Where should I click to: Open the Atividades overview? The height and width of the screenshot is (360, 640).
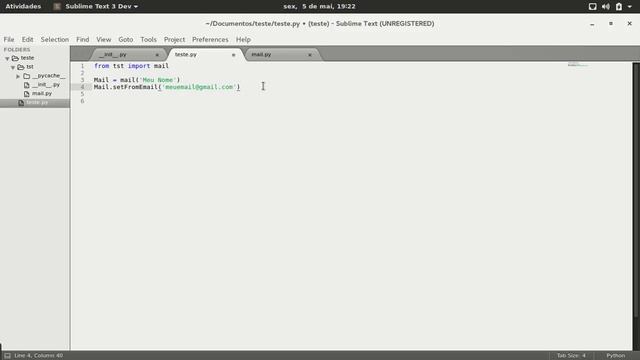pos(23,7)
